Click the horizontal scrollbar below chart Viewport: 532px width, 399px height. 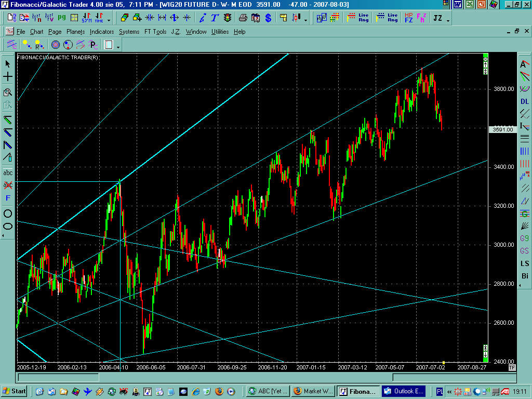click(x=267, y=377)
